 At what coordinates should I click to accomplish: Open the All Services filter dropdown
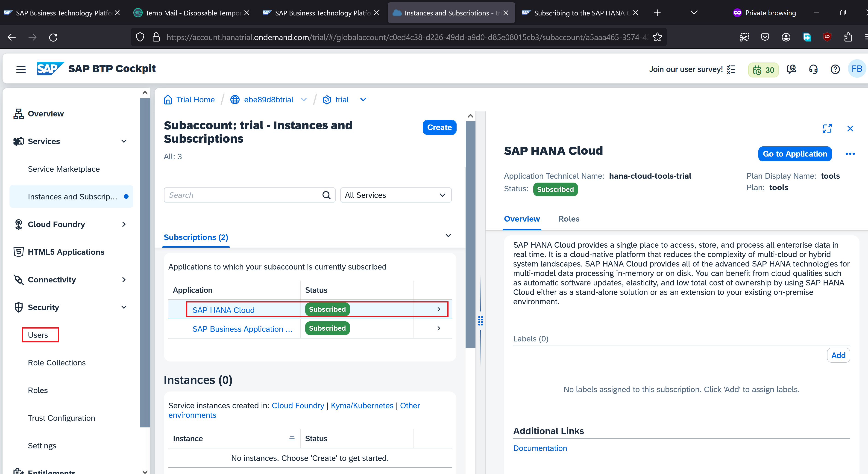396,195
